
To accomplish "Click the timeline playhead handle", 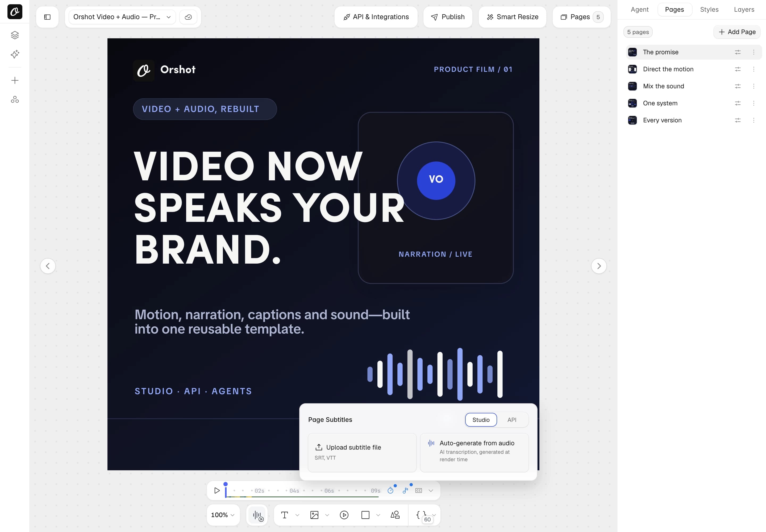I will point(226,484).
